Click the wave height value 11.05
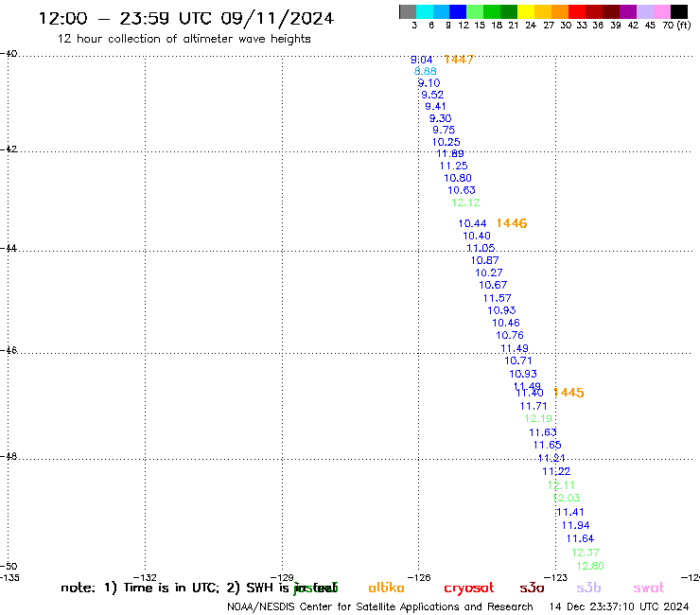Viewport: 700px width, 615px height. [481, 248]
